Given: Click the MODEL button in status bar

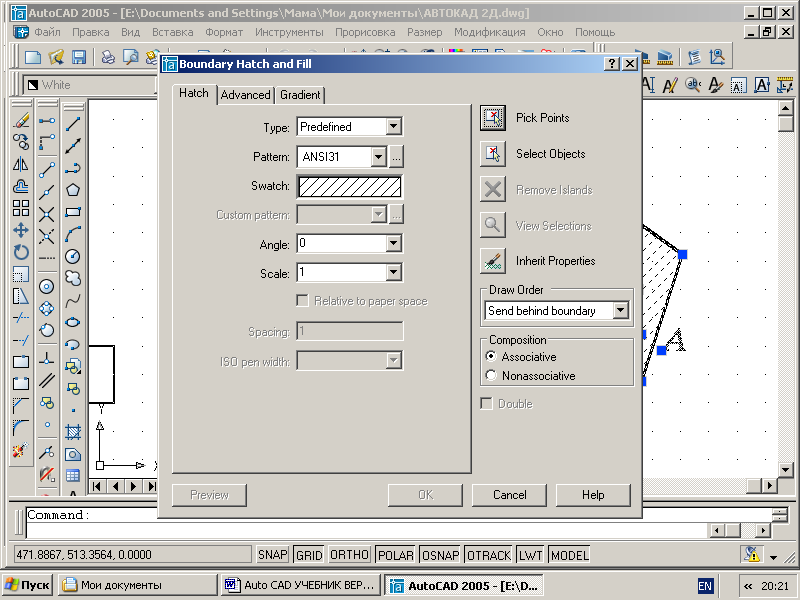Looking at the screenshot, I should point(569,555).
